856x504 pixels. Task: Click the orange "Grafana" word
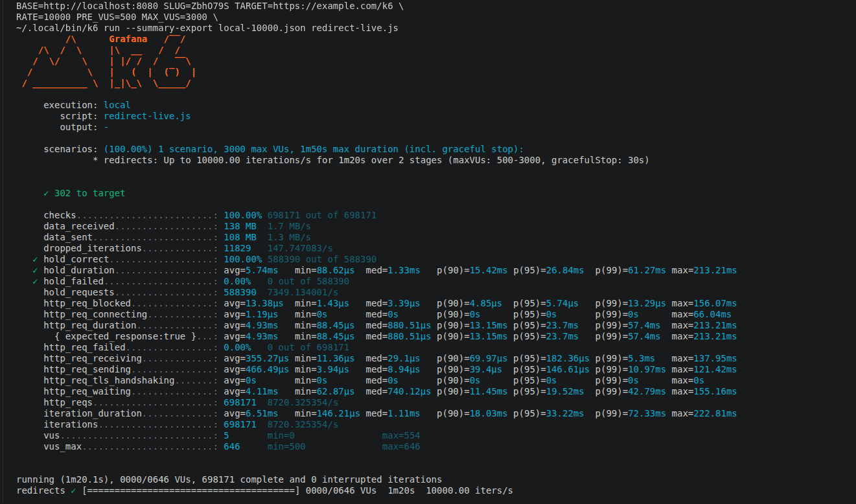[x=128, y=39]
